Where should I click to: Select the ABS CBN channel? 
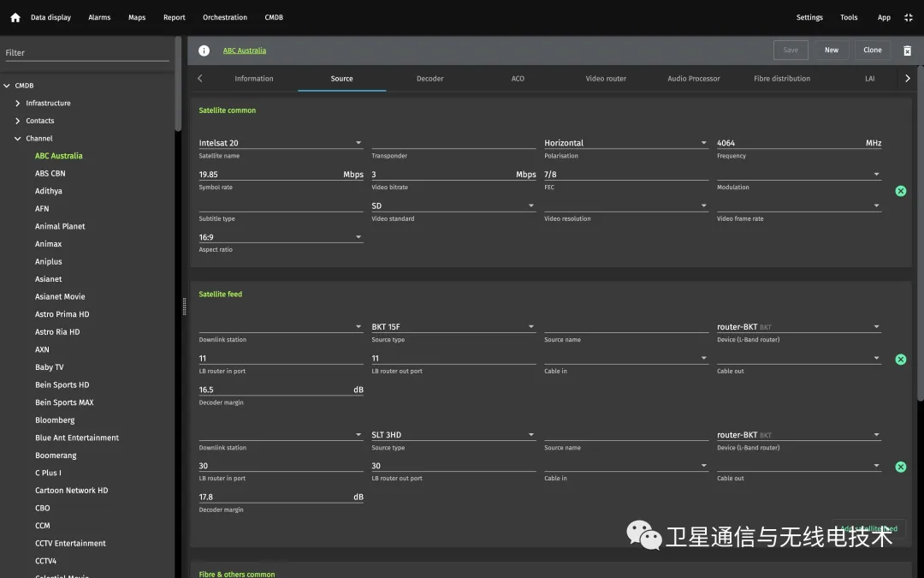point(50,173)
